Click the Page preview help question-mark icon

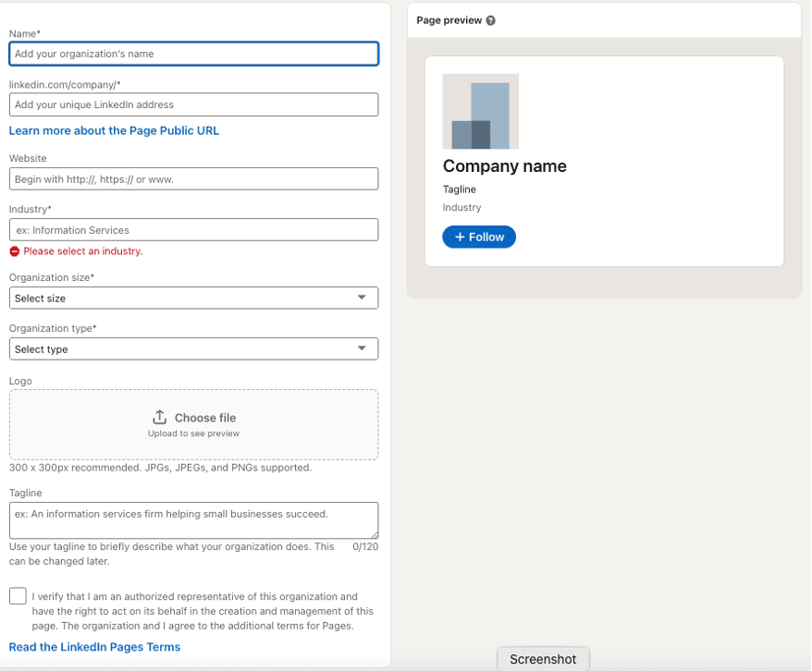coord(490,20)
